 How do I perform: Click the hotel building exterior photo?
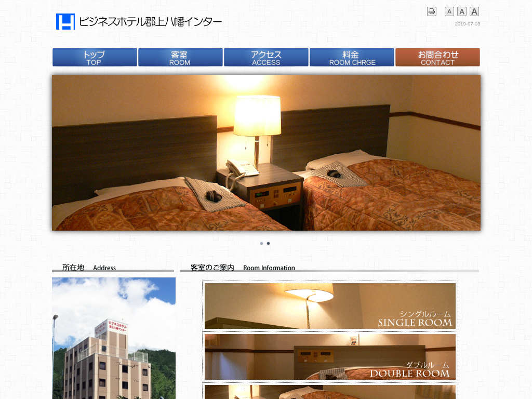pos(114,338)
